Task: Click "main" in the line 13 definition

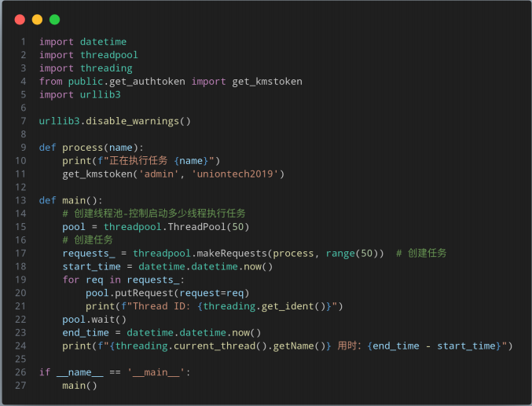Action: [74, 200]
